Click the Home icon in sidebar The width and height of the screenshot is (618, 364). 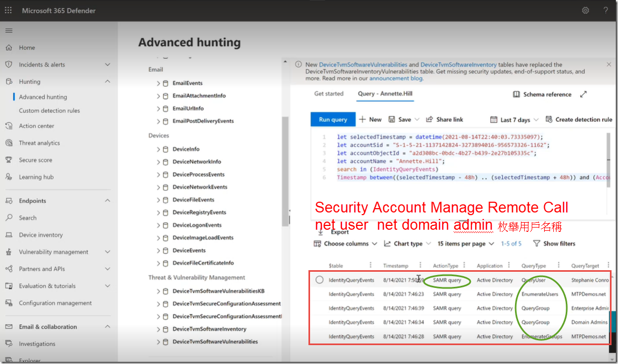9,47
